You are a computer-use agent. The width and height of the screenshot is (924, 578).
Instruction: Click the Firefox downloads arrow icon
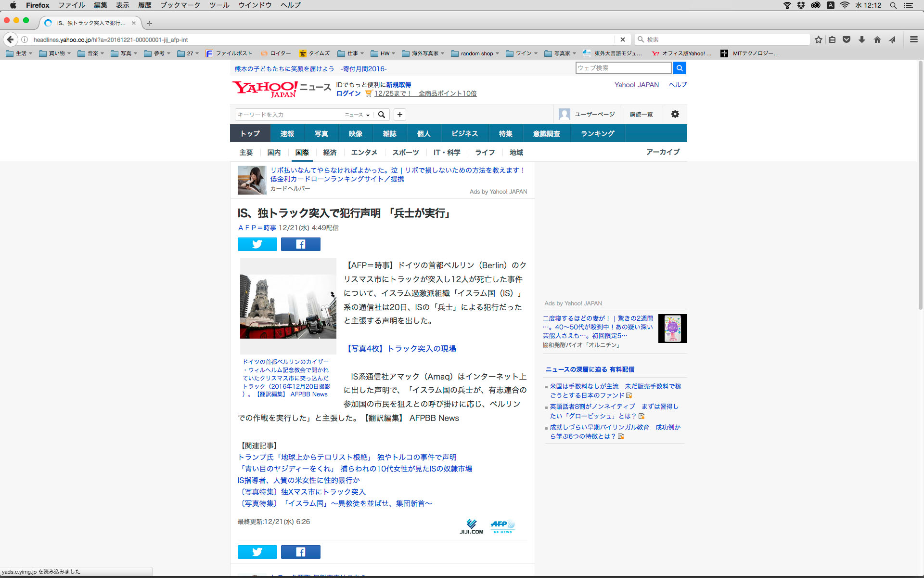[x=862, y=39]
